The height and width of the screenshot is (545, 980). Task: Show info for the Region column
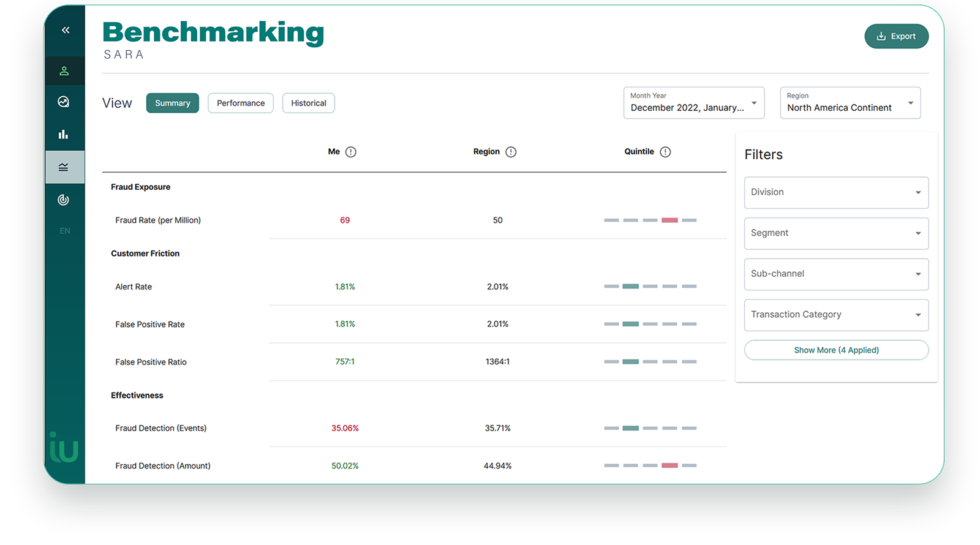point(511,152)
